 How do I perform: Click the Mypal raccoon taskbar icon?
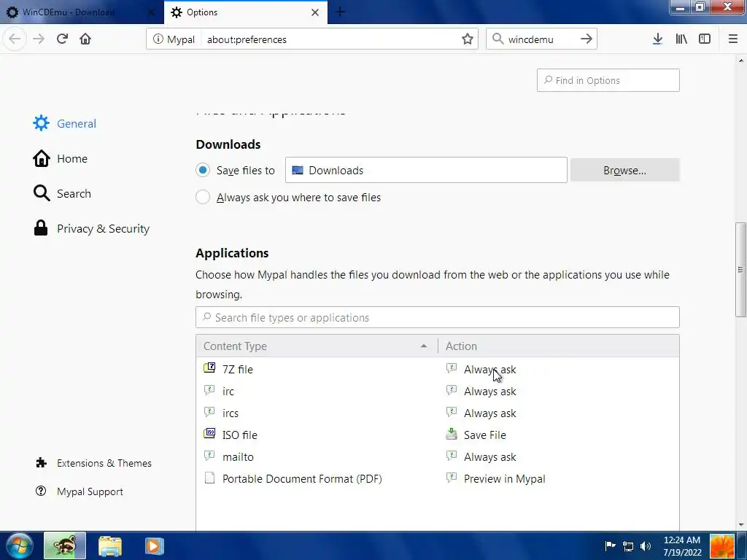65,545
